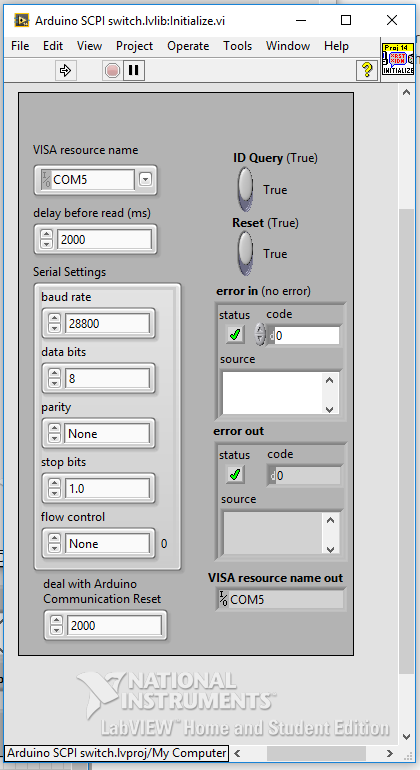Image resolution: width=420 pixels, height=770 pixels.
Task: Open the Window menu
Action: click(288, 46)
